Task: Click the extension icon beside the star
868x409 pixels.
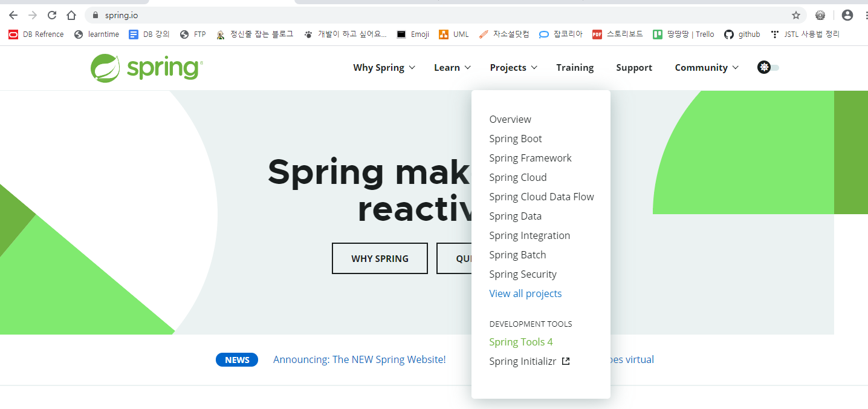Action: coord(820,15)
